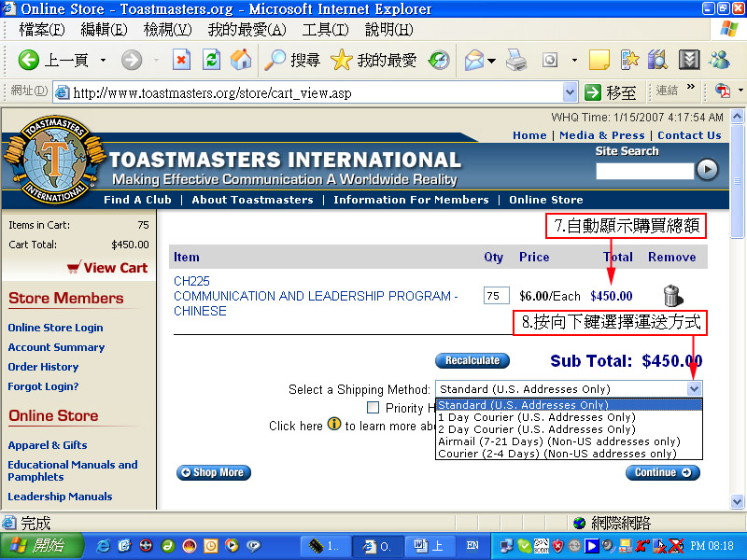
Task: Select 1 Day Courier shipping option
Action: [x=536, y=417]
